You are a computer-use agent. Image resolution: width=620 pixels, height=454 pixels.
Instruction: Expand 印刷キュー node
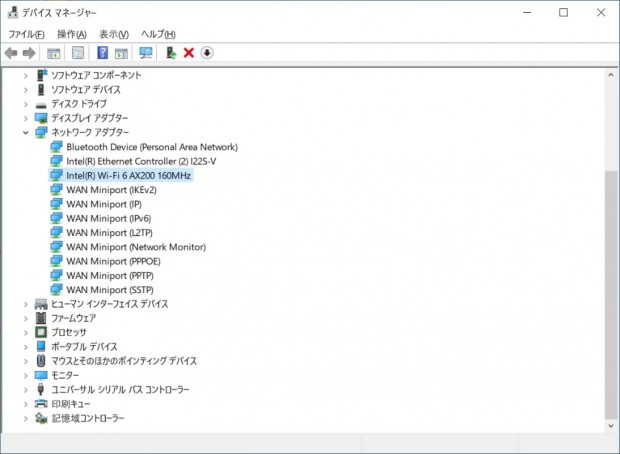coord(26,404)
